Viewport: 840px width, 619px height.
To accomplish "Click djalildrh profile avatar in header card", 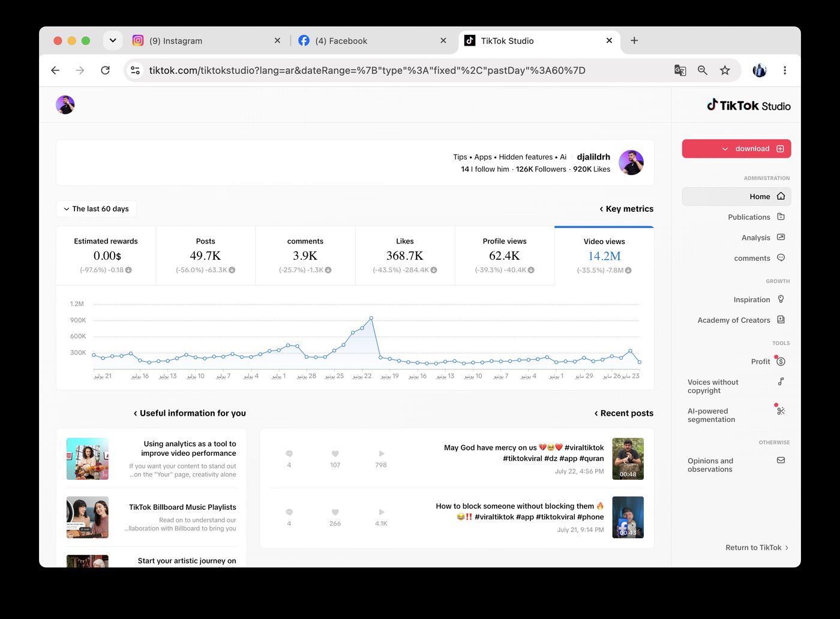I will (631, 163).
